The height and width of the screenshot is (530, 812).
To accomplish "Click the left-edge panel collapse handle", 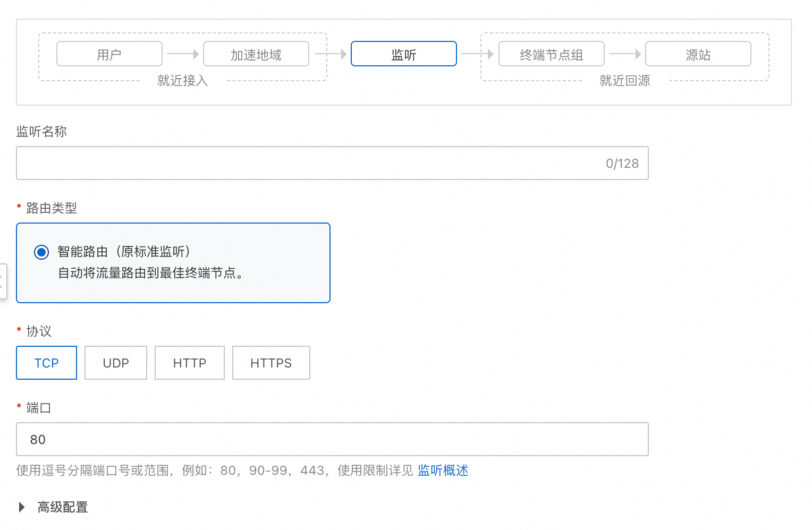I will pos(3,281).
